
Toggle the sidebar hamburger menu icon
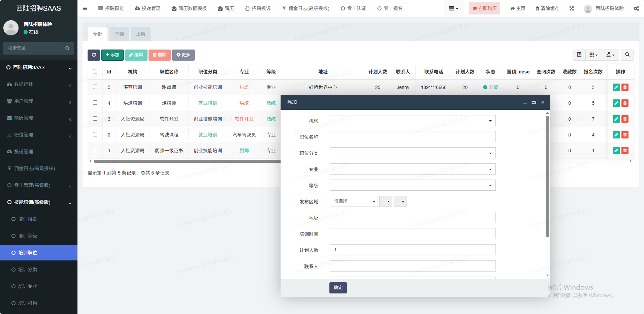[85, 8]
